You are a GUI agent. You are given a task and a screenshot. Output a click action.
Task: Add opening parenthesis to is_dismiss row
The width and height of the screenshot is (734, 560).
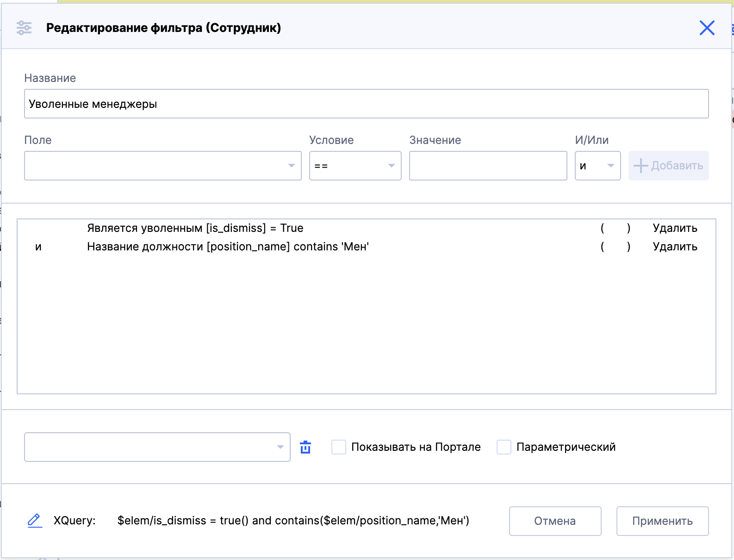[602, 228]
